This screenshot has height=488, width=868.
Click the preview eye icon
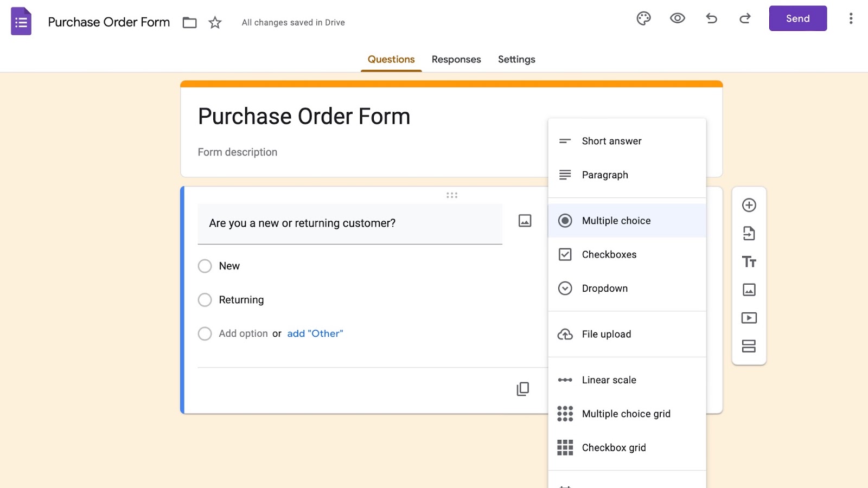[677, 18]
